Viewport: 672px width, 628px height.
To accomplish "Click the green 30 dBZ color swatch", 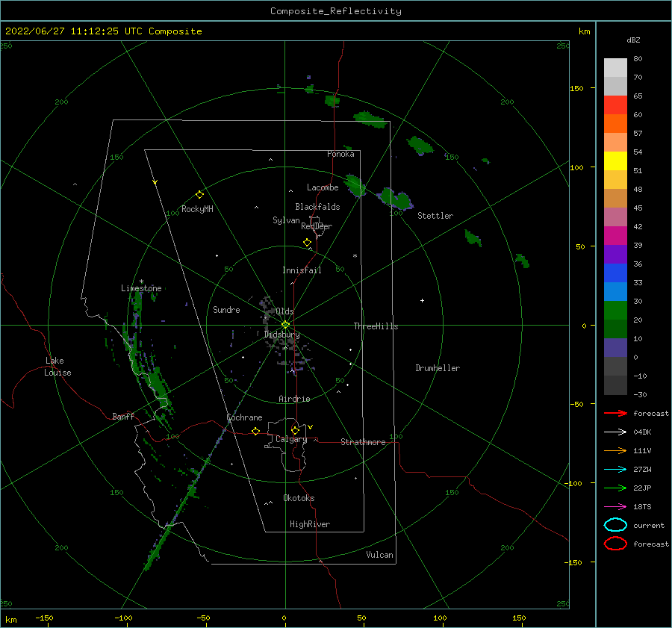I will (615, 311).
